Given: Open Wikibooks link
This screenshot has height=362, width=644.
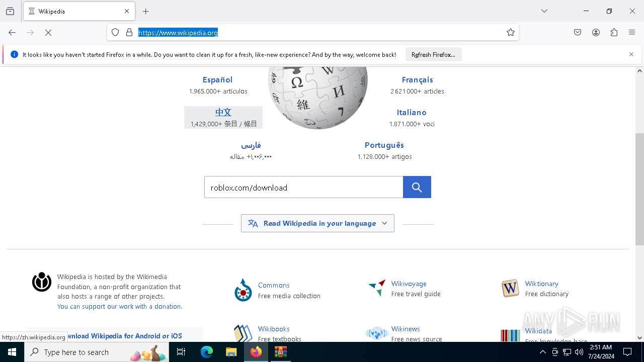Looking at the screenshot, I should (x=274, y=329).
